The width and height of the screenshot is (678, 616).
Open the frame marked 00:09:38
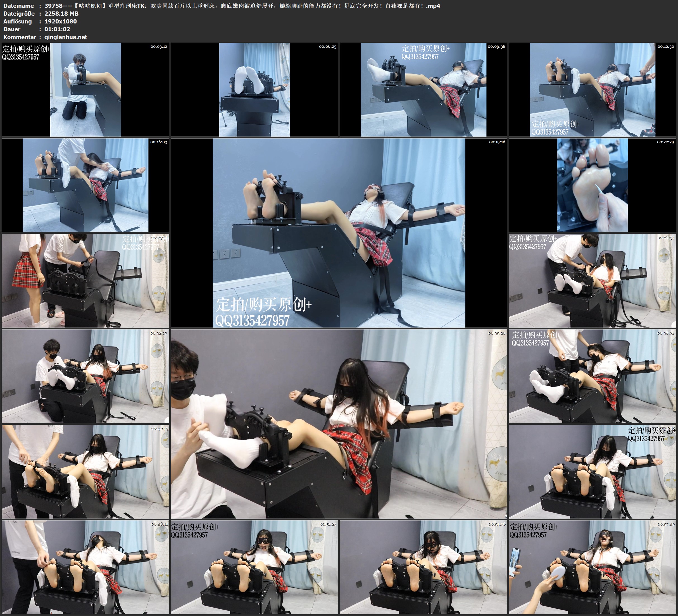tap(423, 90)
